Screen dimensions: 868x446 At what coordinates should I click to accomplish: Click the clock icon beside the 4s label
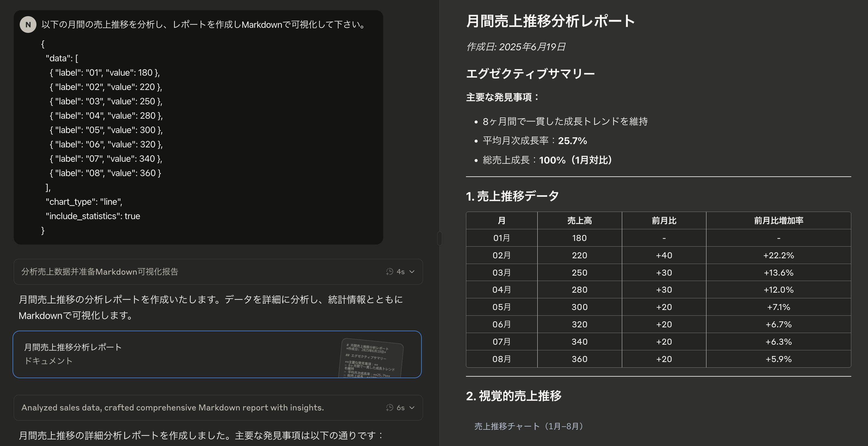click(x=390, y=272)
